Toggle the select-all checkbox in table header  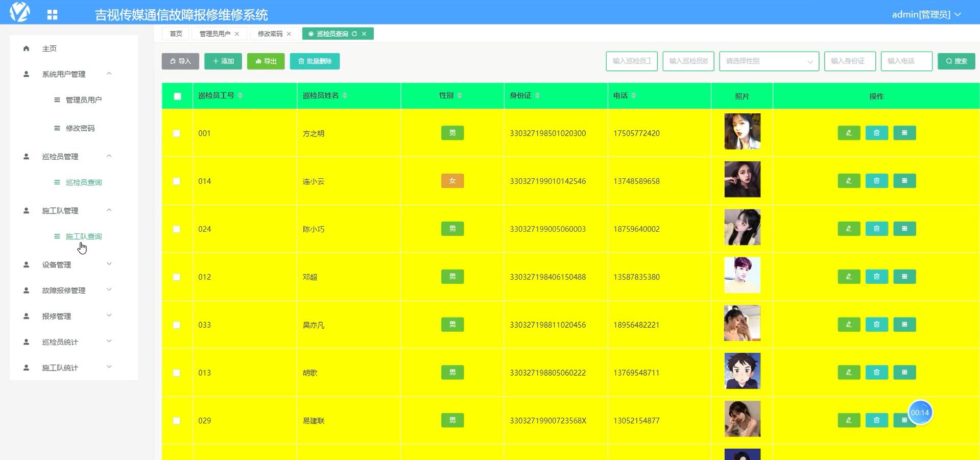[x=177, y=96]
